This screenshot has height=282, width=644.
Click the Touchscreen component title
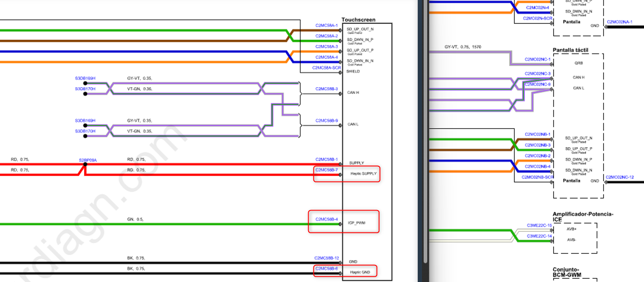click(359, 20)
